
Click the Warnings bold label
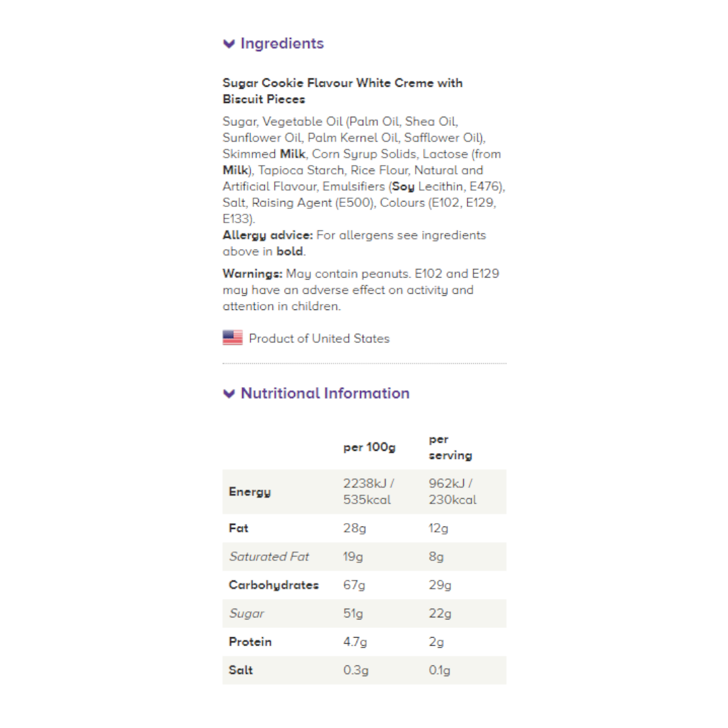(253, 274)
